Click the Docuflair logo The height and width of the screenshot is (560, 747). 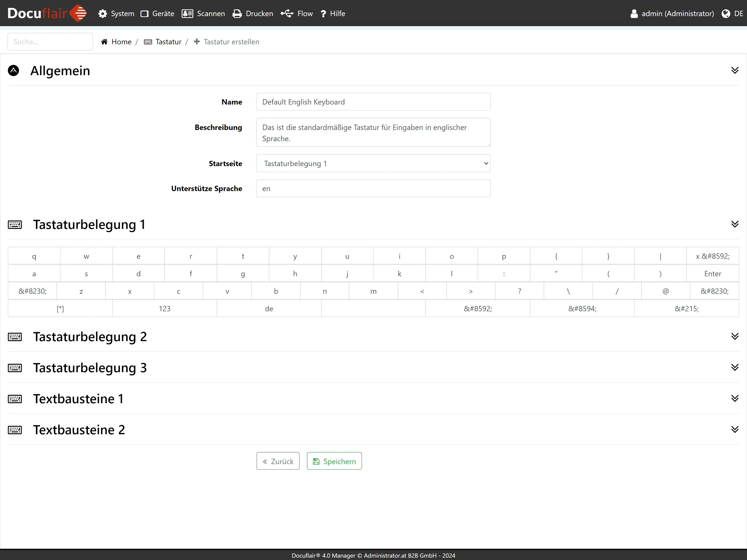click(x=47, y=14)
